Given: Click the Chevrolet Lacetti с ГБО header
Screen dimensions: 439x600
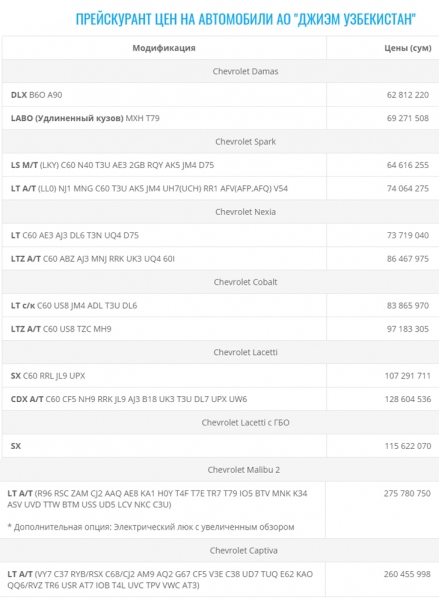Looking at the screenshot, I should coord(245,422).
